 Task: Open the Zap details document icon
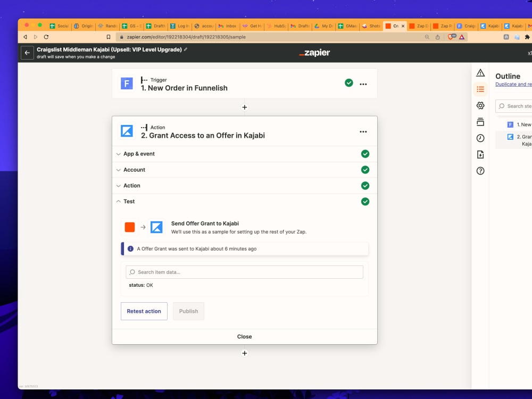(x=480, y=154)
